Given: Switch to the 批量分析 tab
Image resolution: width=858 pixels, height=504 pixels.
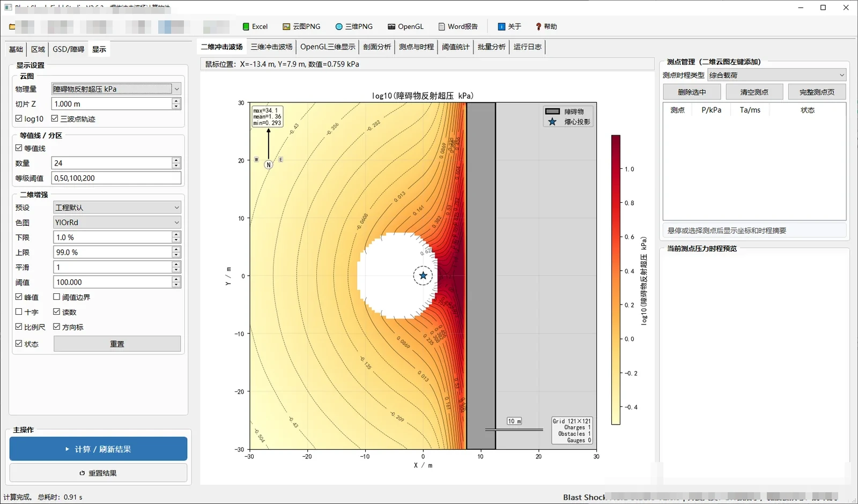Looking at the screenshot, I should click(x=492, y=47).
